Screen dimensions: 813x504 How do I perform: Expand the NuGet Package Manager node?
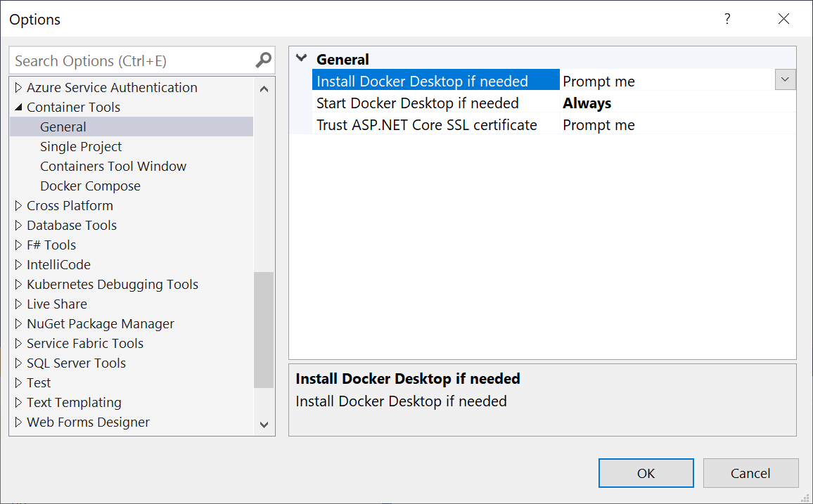point(18,323)
